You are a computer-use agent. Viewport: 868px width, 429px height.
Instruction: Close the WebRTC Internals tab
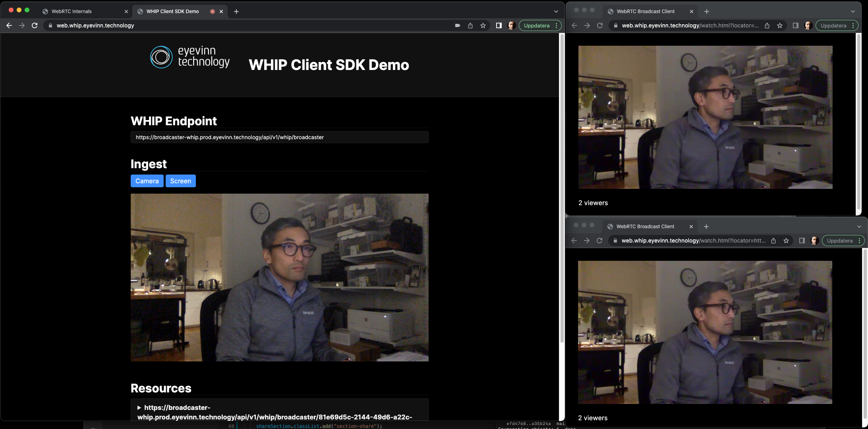tap(126, 12)
